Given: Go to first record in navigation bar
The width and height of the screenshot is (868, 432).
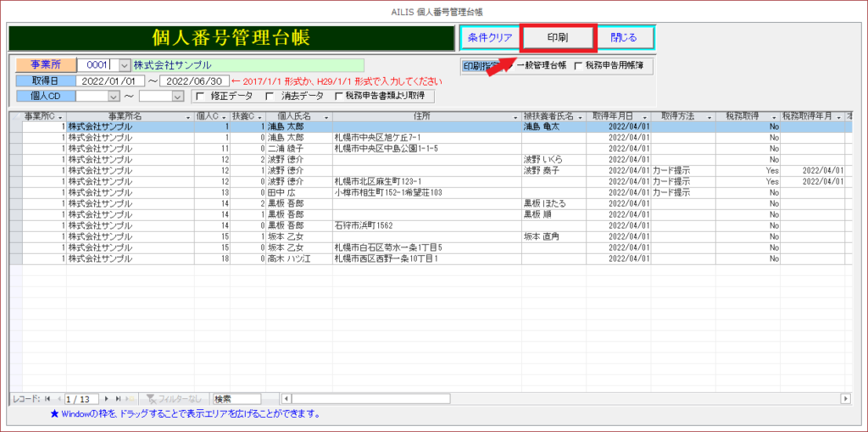Looking at the screenshot, I should coord(47,398).
